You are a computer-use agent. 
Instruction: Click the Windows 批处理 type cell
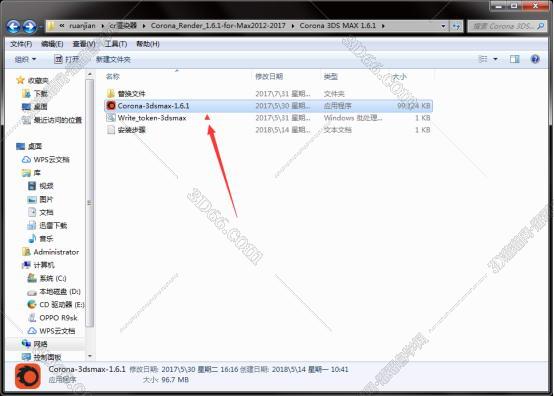(x=353, y=118)
